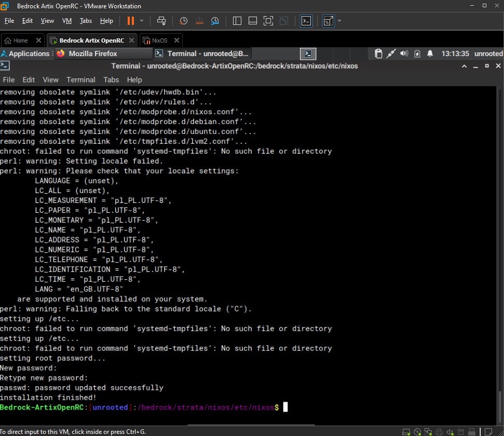
Task: Click the VMware horizontal scrollbar
Action: point(251,425)
